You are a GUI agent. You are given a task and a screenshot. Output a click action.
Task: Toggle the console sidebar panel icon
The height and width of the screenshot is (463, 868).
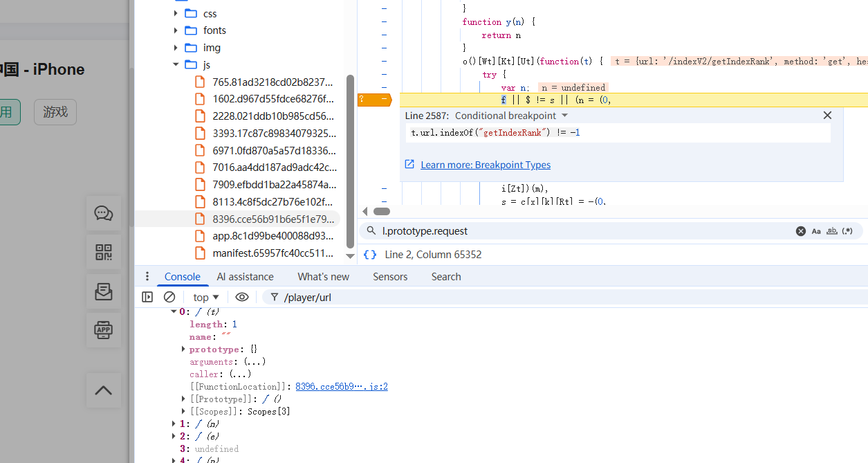click(x=147, y=297)
